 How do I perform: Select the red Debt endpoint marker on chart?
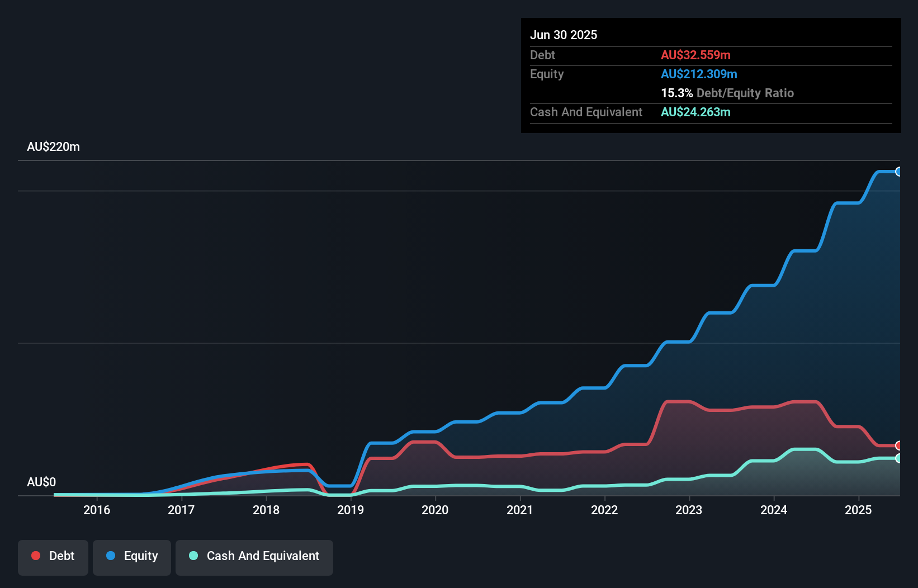pyautogui.click(x=898, y=445)
